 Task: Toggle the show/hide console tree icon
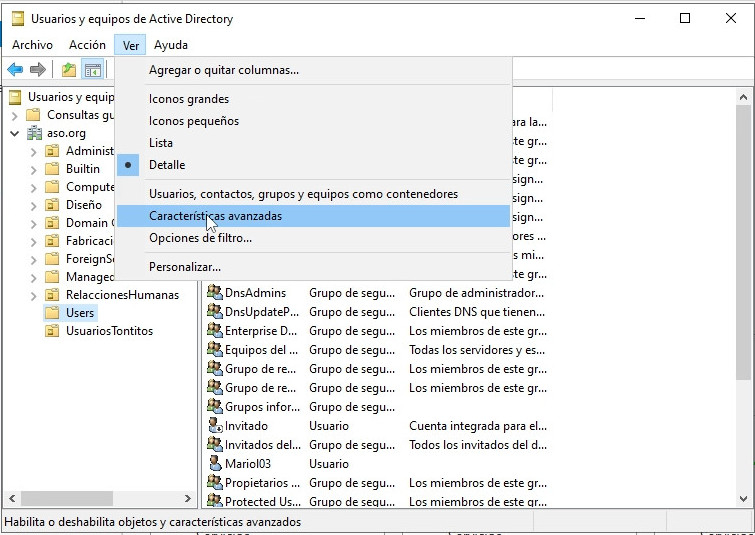coord(92,70)
